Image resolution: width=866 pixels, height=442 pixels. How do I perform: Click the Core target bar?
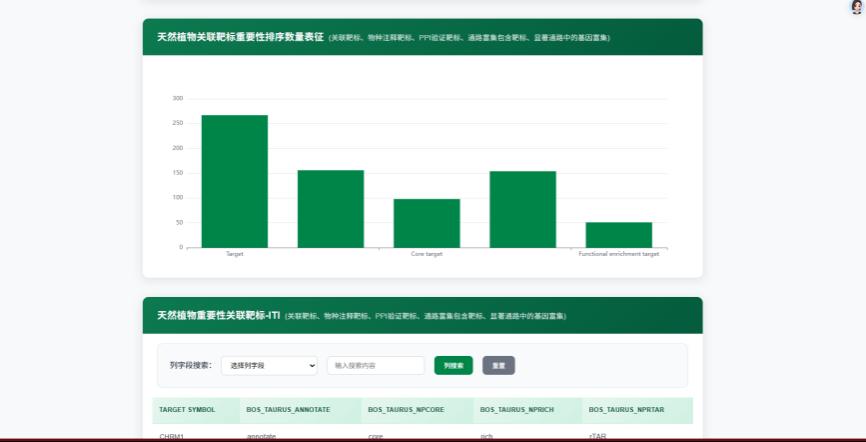tap(426, 223)
